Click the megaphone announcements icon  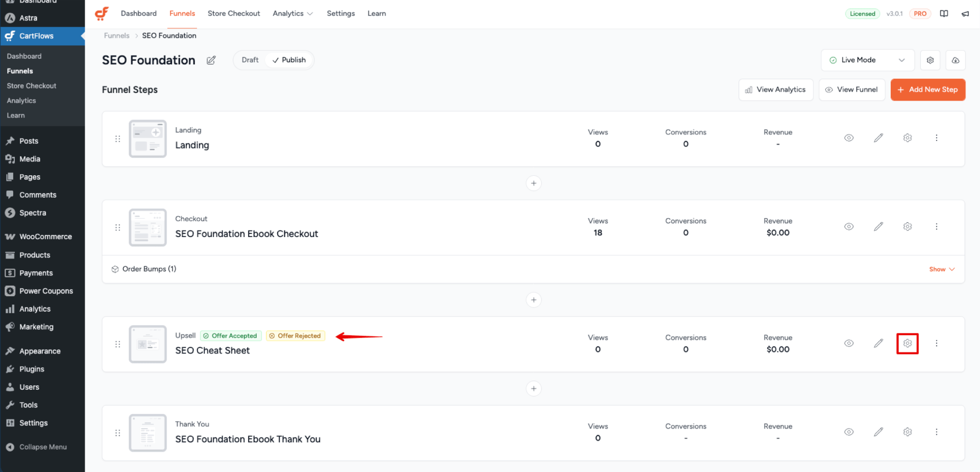click(x=965, y=14)
